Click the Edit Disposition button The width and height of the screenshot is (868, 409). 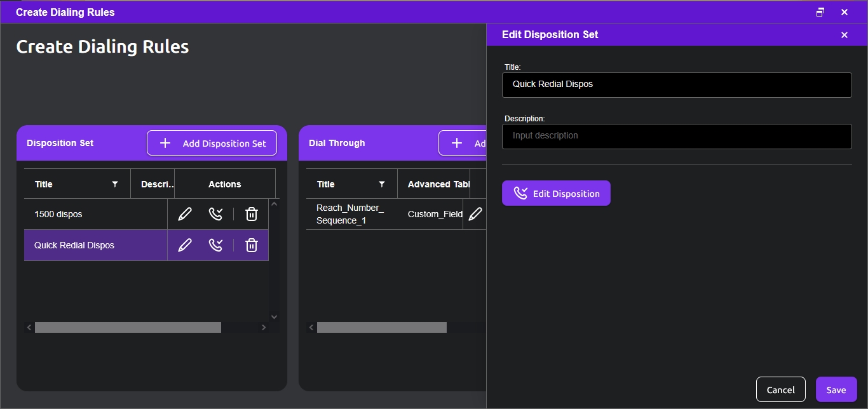pos(556,193)
